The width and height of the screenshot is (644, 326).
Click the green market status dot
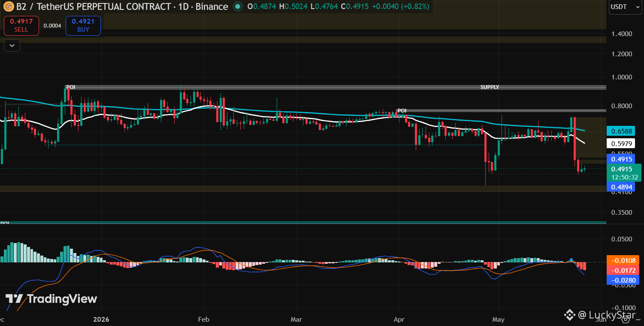(237, 6)
